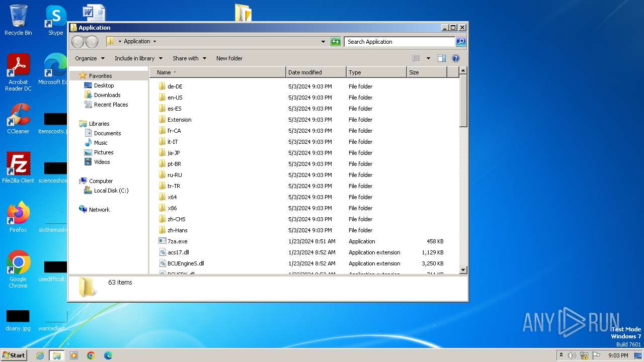
Task: Select the 7za.exe application file
Action: [178, 241]
